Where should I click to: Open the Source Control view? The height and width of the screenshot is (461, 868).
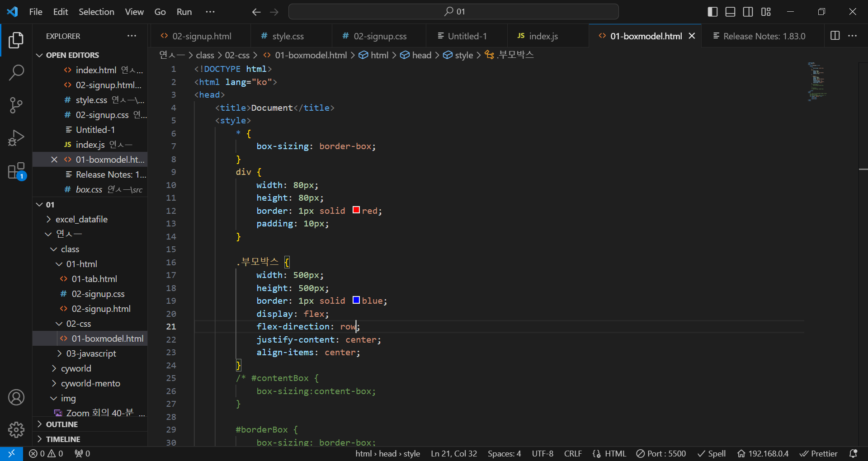coord(16,105)
